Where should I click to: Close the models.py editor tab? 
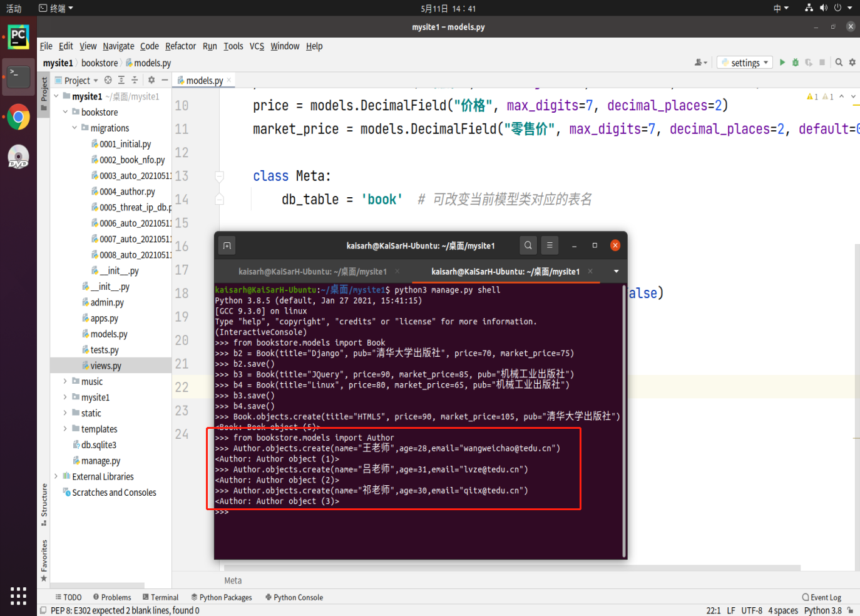(229, 80)
